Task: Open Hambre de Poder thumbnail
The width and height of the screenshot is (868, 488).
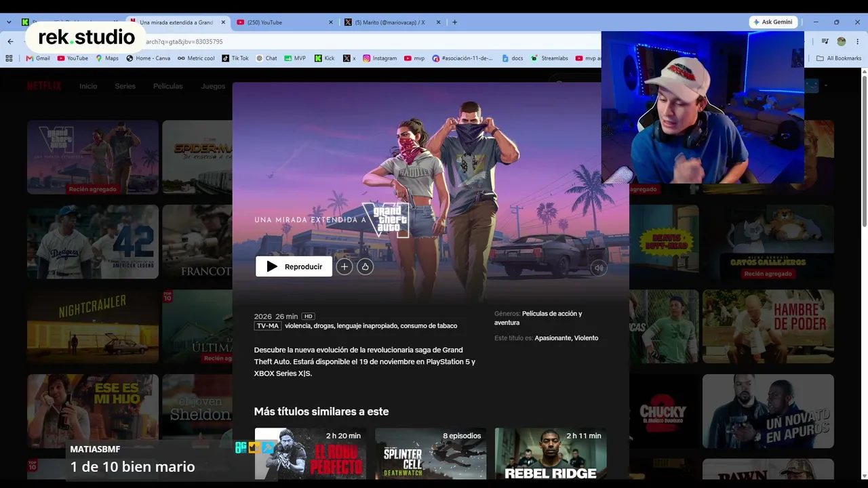Action: 768,327
